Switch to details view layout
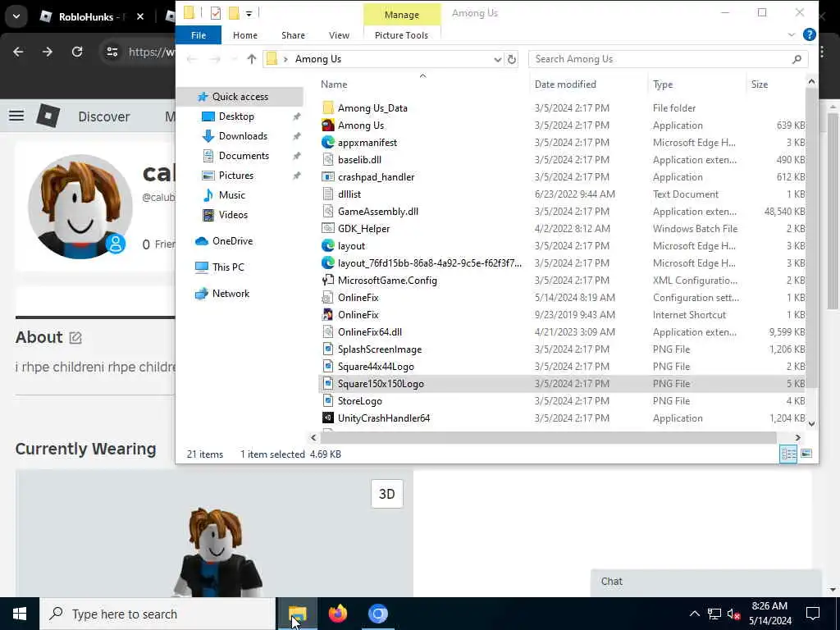840x630 pixels. 788,454
